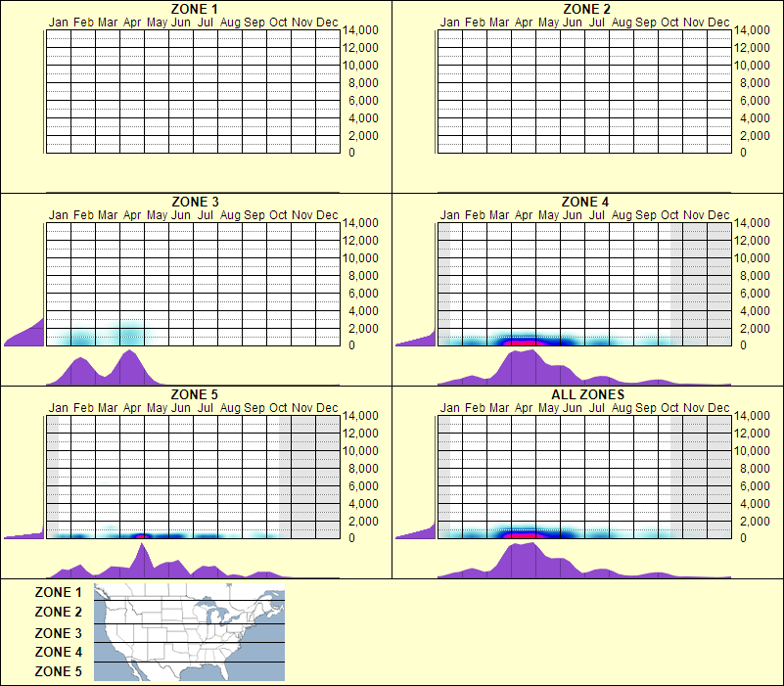Click the United States zone map thumbnail

click(x=188, y=631)
